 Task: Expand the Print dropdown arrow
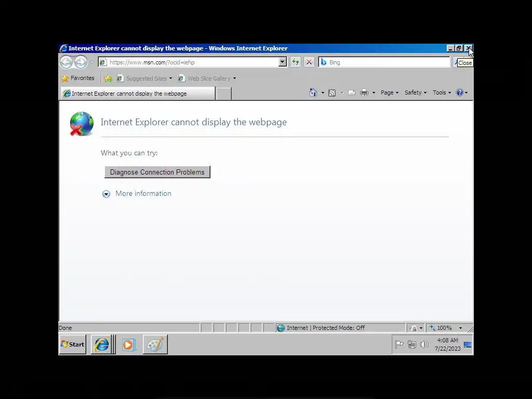[x=374, y=92]
